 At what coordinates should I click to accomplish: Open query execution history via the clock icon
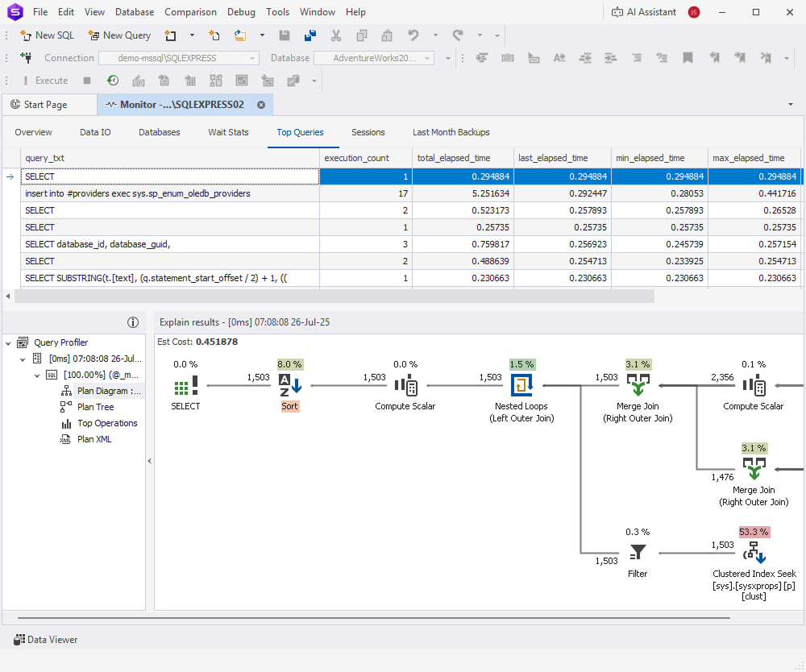pyautogui.click(x=113, y=80)
